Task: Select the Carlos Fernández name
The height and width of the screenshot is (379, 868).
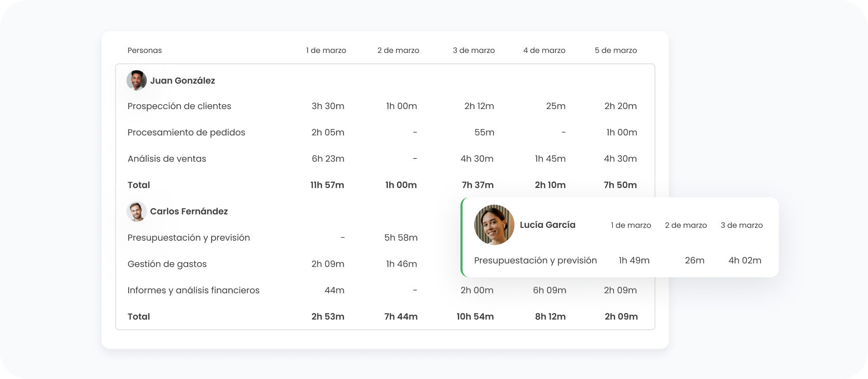Action: click(189, 211)
